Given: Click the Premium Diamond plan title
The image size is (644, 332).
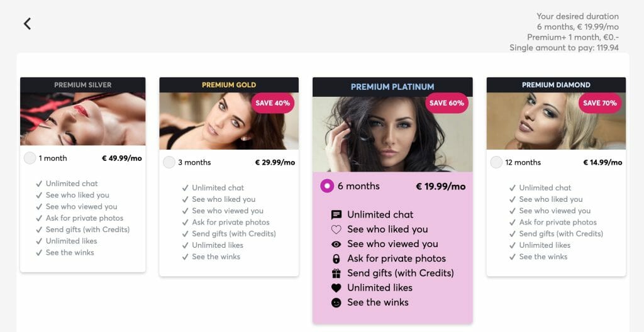Looking at the screenshot, I should pos(556,85).
